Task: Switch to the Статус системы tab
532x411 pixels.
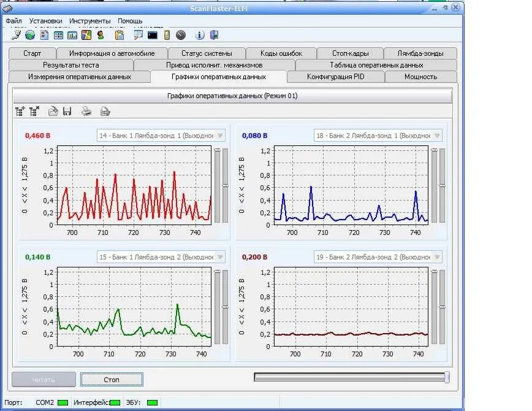Action: [207, 53]
